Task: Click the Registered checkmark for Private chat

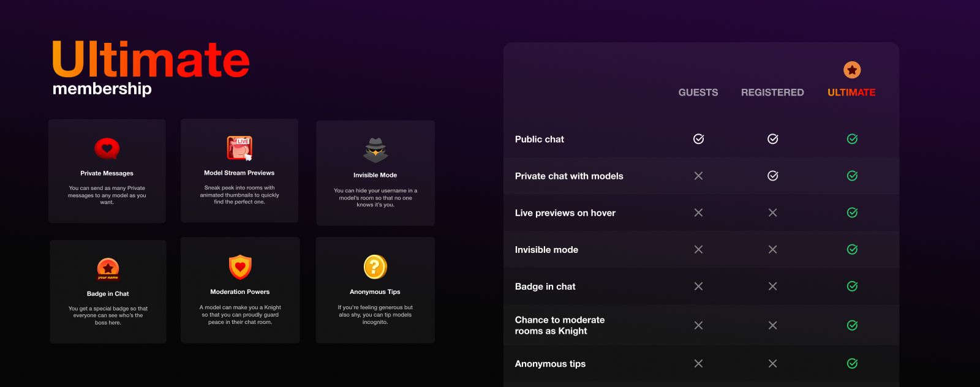Action: pyautogui.click(x=772, y=176)
